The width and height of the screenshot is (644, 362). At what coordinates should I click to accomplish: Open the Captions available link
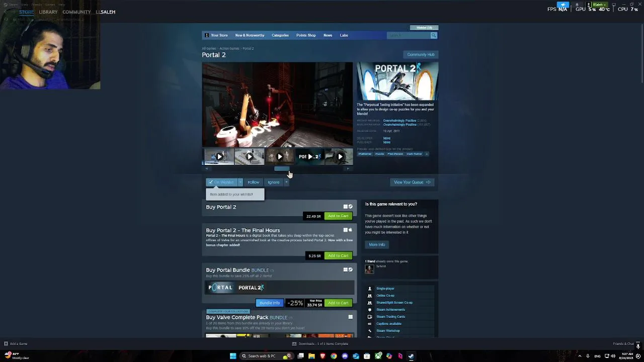389,324
